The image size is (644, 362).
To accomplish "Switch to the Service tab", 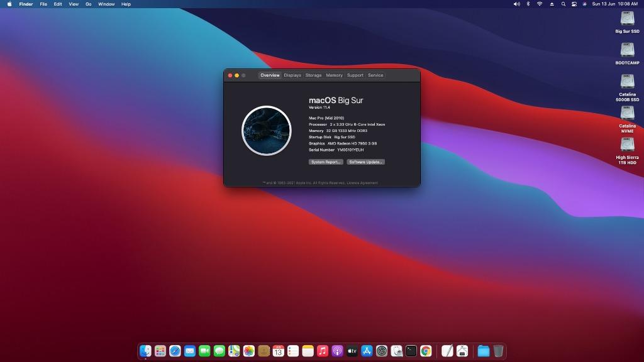I will click(375, 75).
